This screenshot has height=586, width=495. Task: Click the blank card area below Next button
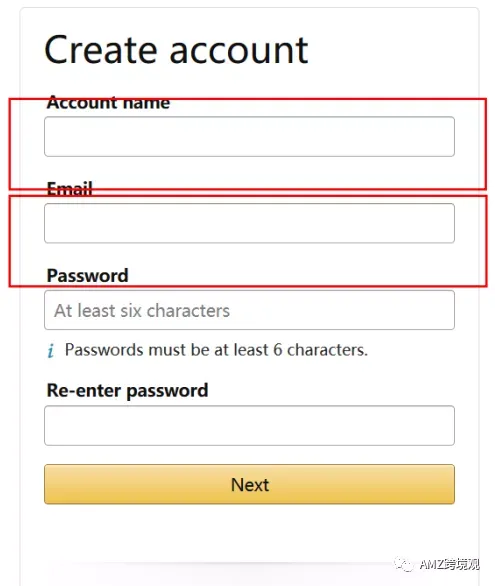click(249, 534)
